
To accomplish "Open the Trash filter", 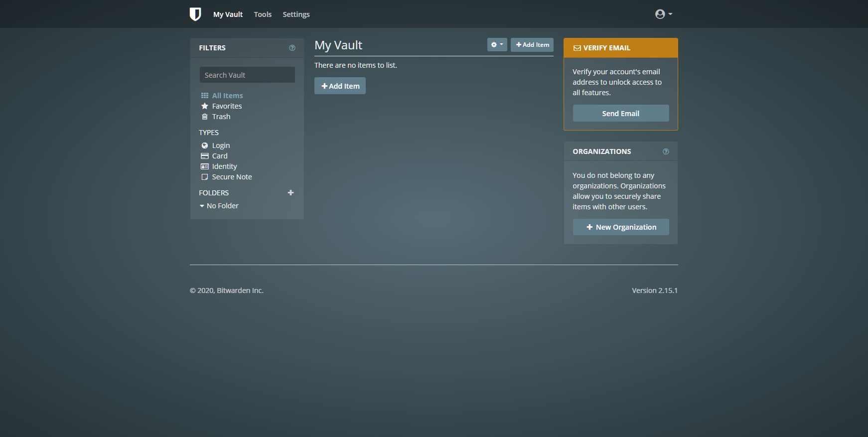I will coord(221,117).
